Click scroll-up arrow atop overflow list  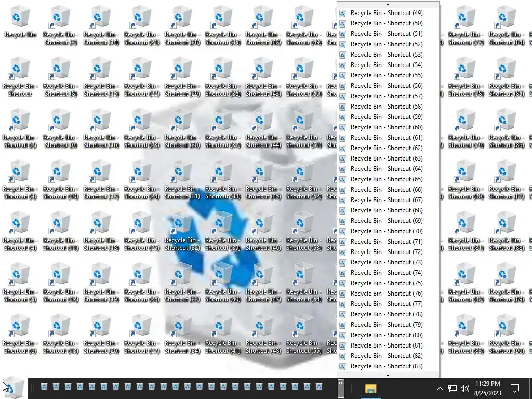coord(388,4)
